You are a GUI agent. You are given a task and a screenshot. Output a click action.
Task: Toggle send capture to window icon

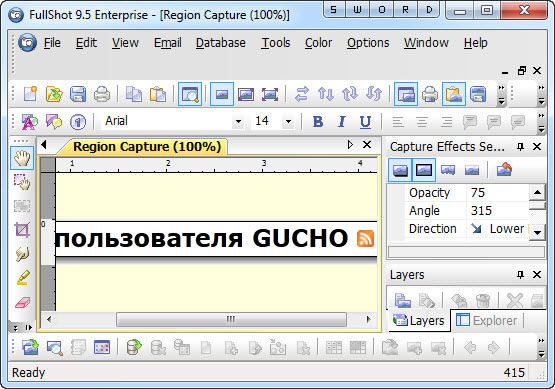406,94
